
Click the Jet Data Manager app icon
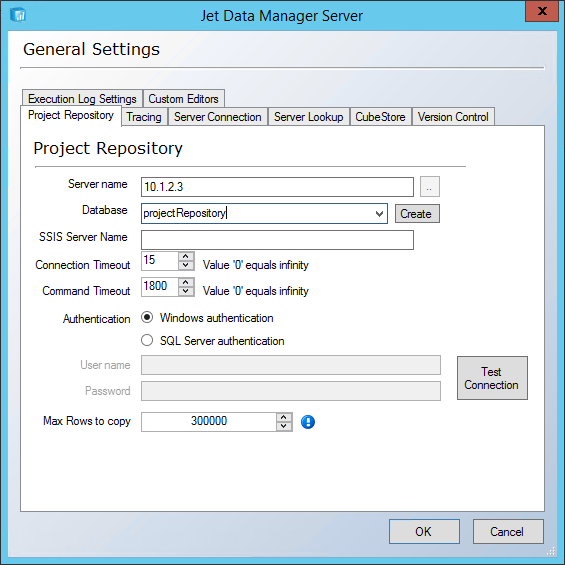[18, 15]
